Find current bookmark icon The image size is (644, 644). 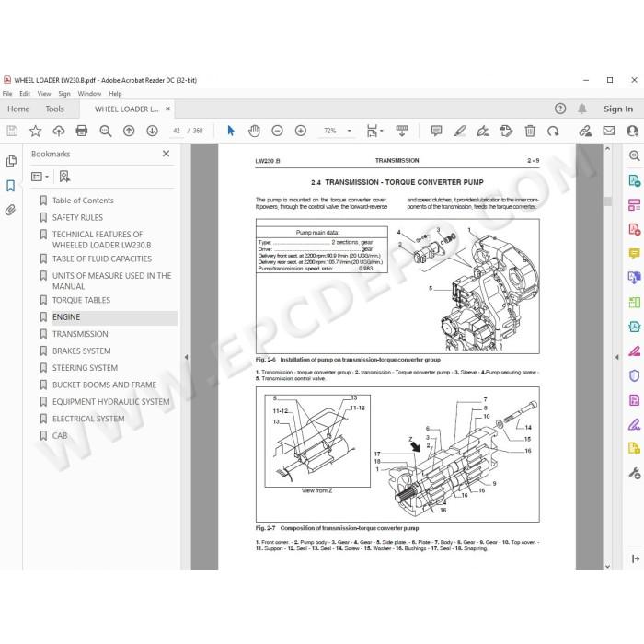pos(64,177)
